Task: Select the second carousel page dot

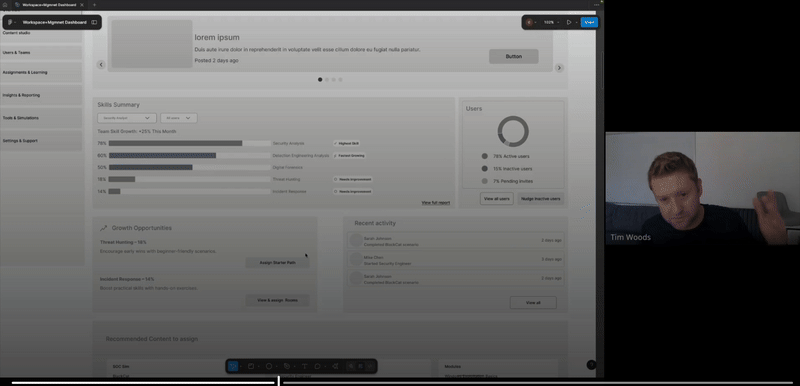Action: coord(327,80)
